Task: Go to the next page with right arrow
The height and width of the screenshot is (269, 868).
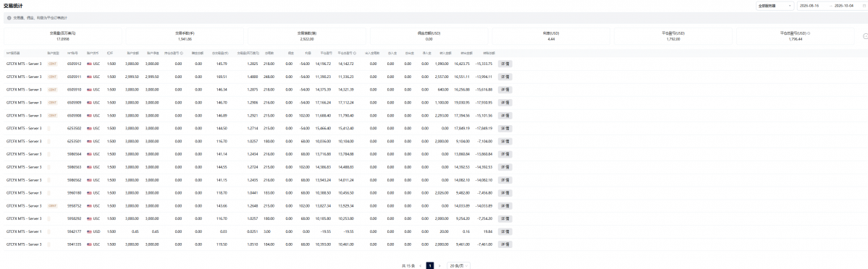Action: click(439, 265)
